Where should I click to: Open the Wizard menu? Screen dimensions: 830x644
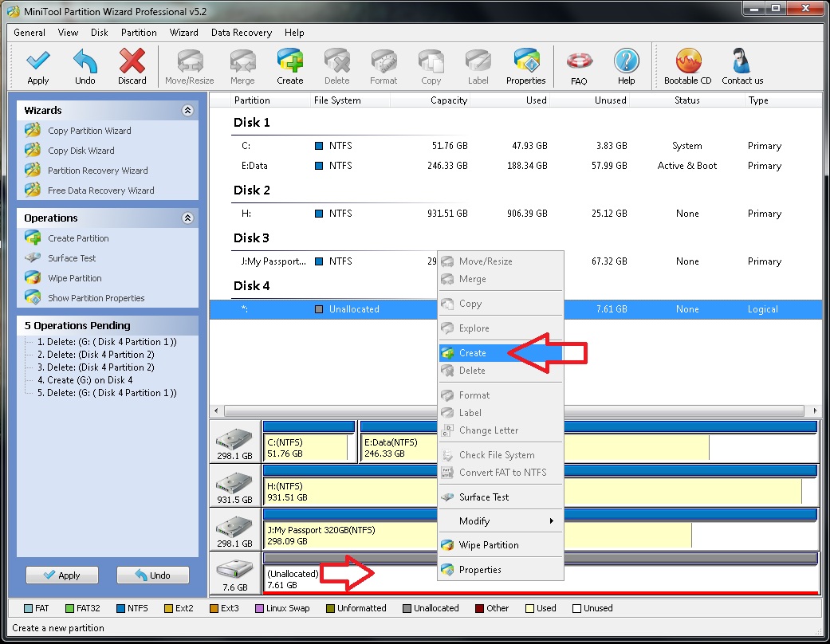point(183,33)
